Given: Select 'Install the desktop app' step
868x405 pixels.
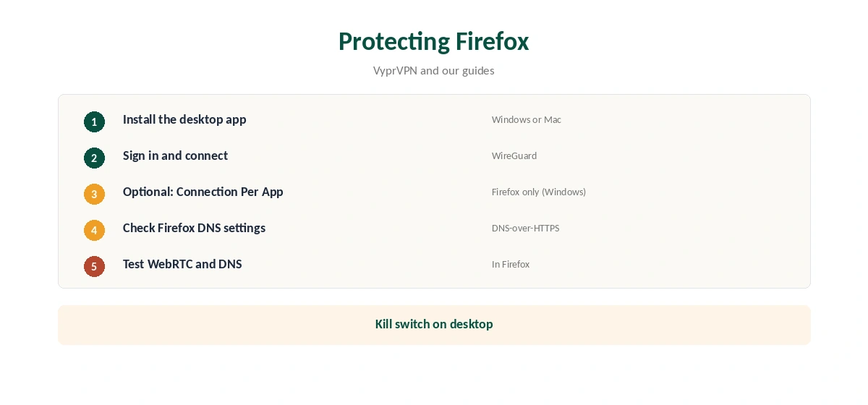Looking at the screenshot, I should point(184,119).
